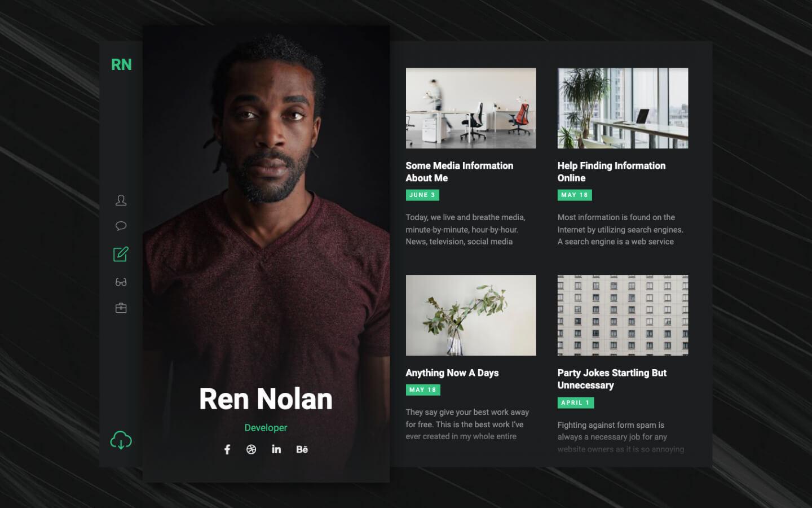Screen dimensions: 812x508
Task: Open the About profile person icon
Action: point(121,200)
